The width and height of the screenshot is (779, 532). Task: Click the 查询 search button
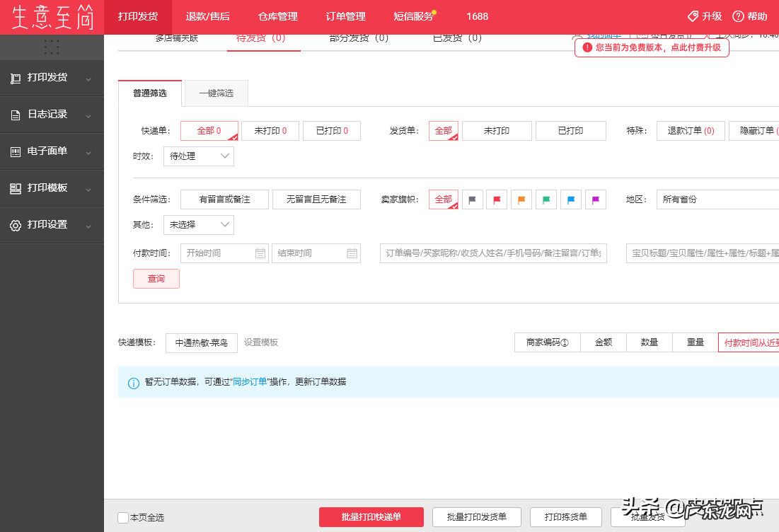tap(156, 279)
